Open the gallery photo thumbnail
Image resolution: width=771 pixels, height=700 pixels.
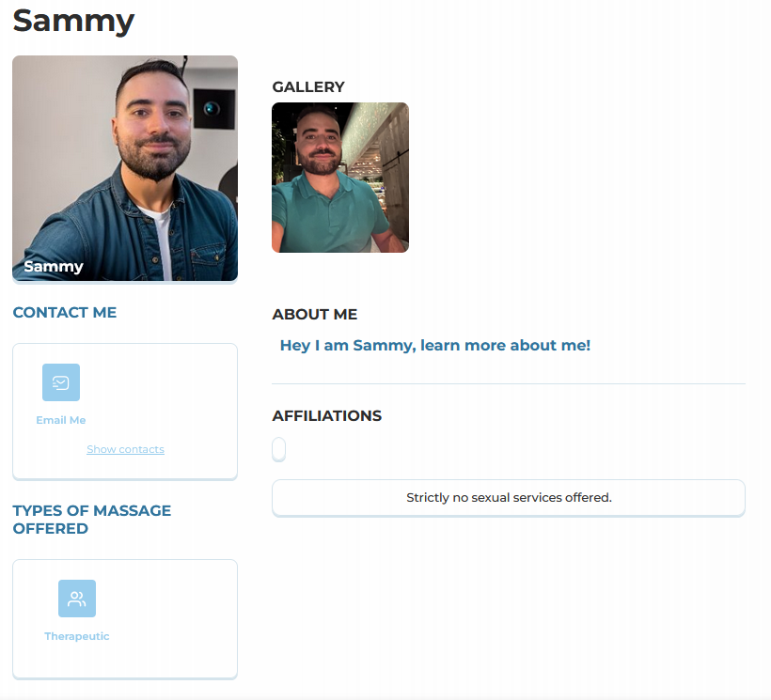pyautogui.click(x=340, y=178)
